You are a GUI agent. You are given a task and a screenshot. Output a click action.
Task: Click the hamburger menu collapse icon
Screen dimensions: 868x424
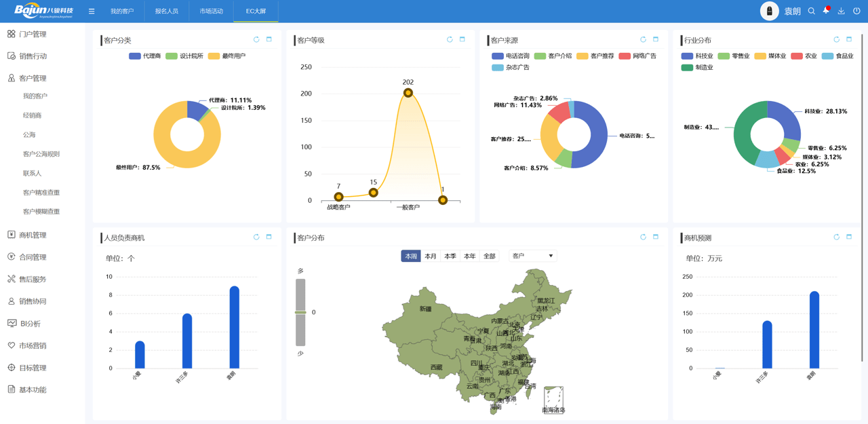click(x=92, y=12)
